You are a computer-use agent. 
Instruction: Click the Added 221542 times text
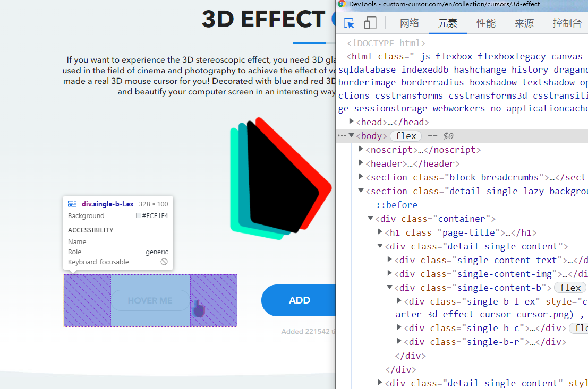click(x=308, y=331)
